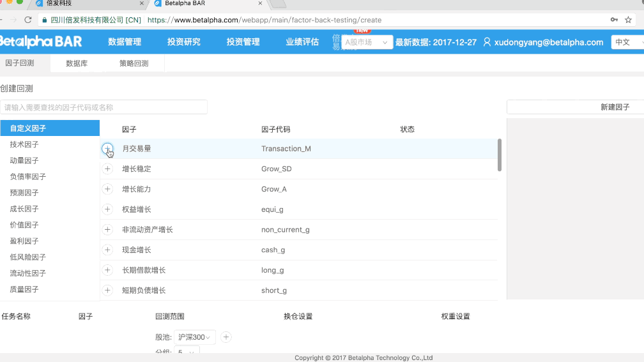The width and height of the screenshot is (644, 362).
Task: Open the A股市场 market dropdown
Action: (366, 42)
